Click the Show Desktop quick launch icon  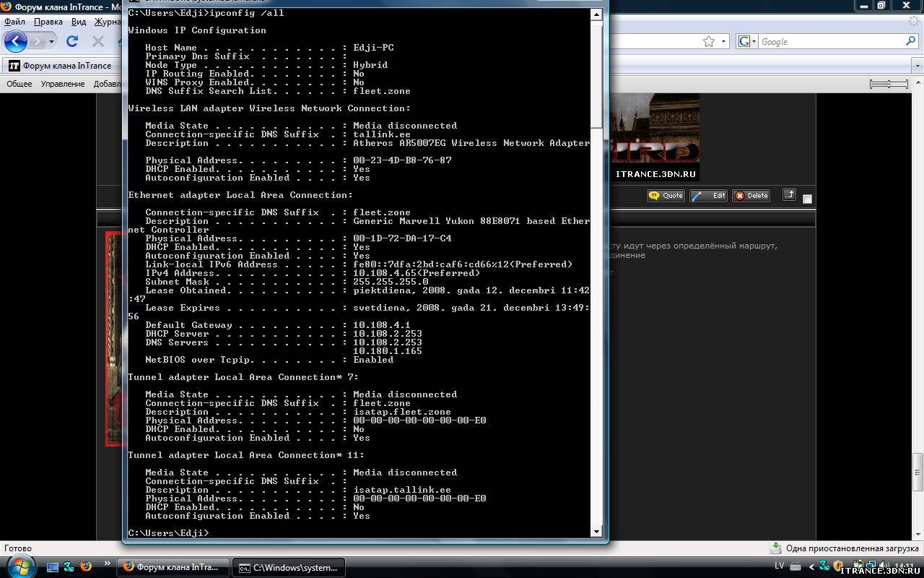(52, 566)
